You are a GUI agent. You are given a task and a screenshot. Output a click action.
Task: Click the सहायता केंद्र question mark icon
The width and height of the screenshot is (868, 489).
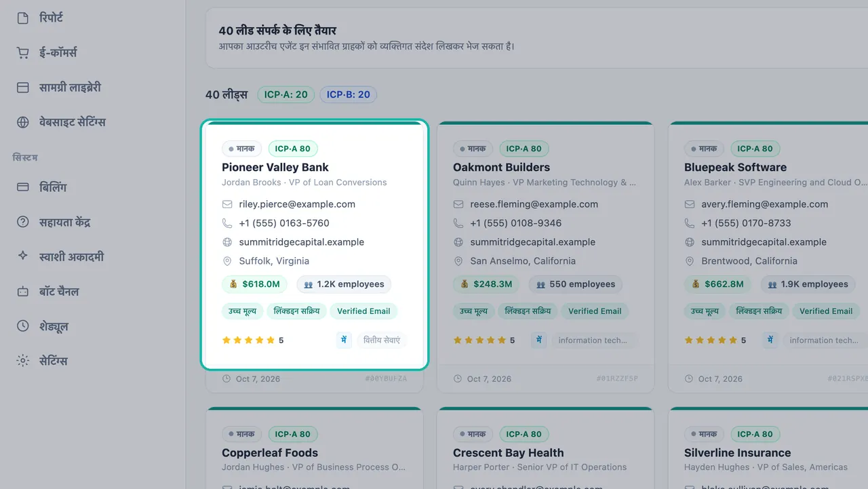coord(23,222)
